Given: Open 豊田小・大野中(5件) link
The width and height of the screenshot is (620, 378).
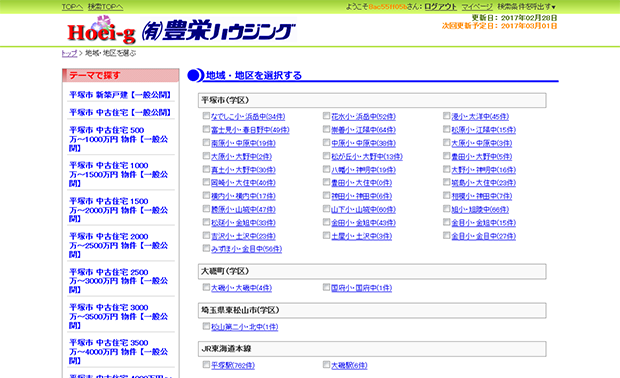Looking at the screenshot, I should tap(482, 157).
